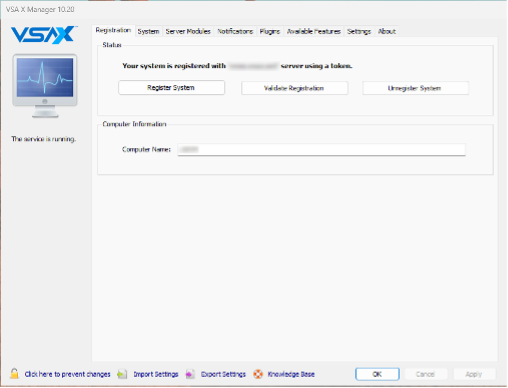Screen dimensions: 508x388
Task: Click 'The service is running.' status text
Action: tap(44, 139)
